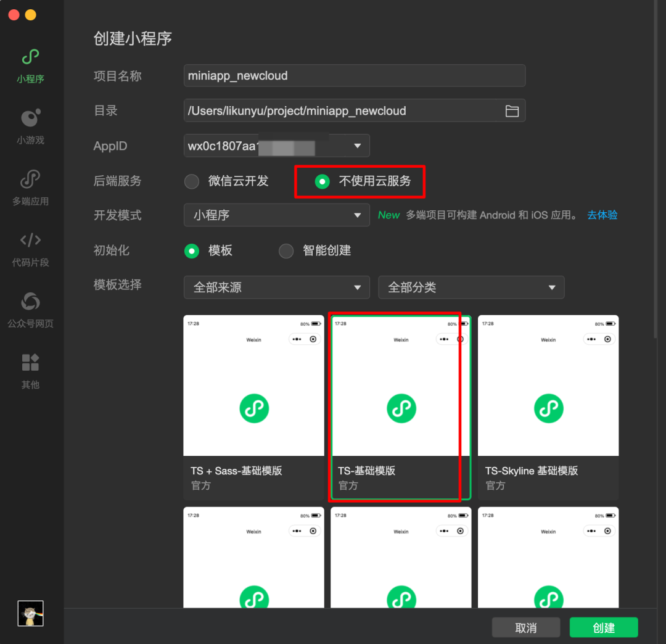666x644 pixels.
Task: Open the 开发模式 小程序 dropdown
Action: 276,215
